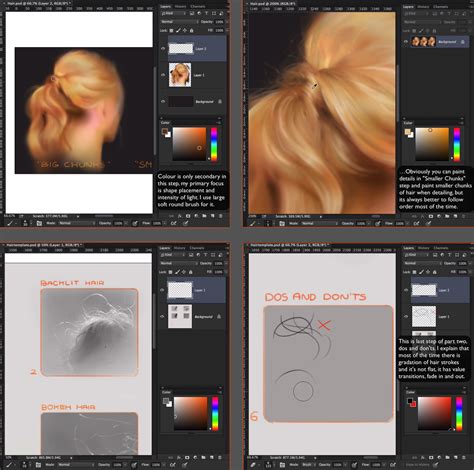Viewport: 474px width, 470px height.
Task: Click create new layer icon under Dos and Don'ts layers
Action: pyautogui.click(x=456, y=458)
